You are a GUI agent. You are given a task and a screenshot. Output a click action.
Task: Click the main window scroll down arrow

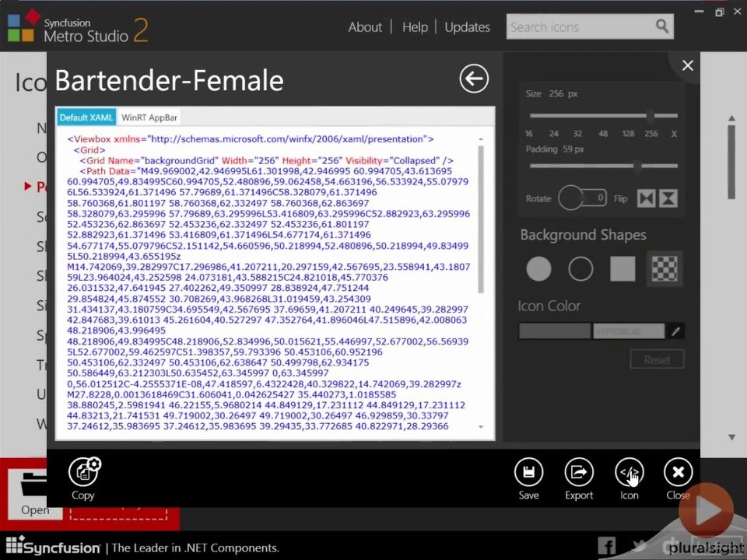pyautogui.click(x=731, y=437)
